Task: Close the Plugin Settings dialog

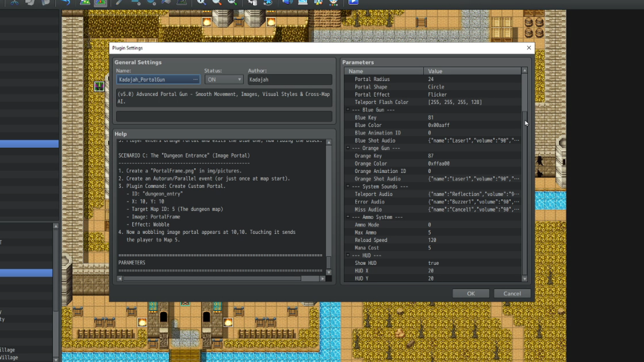Action: pyautogui.click(x=529, y=48)
